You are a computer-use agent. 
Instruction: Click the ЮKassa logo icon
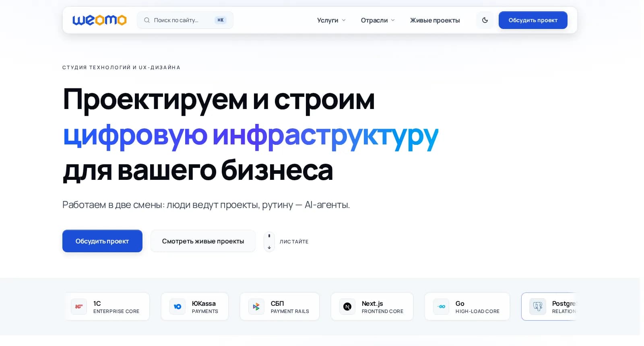pos(178,307)
